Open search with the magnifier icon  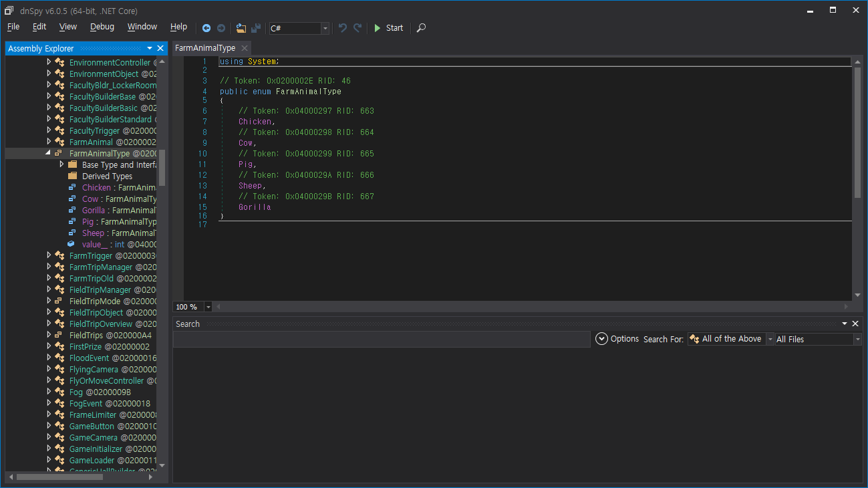tap(421, 28)
